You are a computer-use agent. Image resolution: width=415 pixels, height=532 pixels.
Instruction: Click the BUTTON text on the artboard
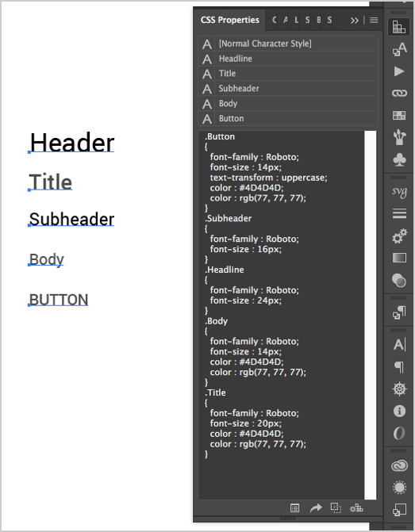tap(59, 300)
